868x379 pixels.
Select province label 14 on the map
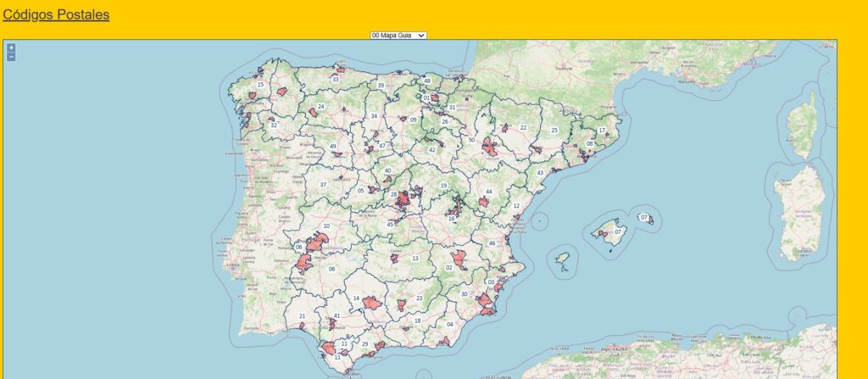tap(357, 298)
